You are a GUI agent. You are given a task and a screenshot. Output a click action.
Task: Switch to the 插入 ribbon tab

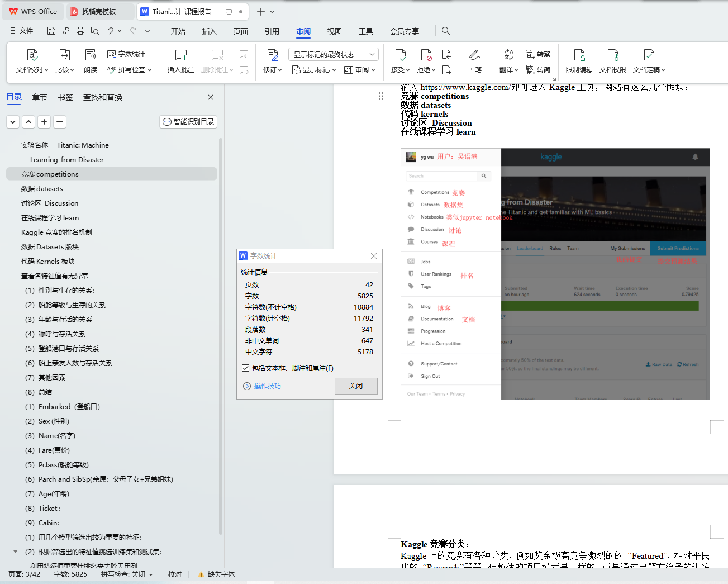tap(210, 31)
